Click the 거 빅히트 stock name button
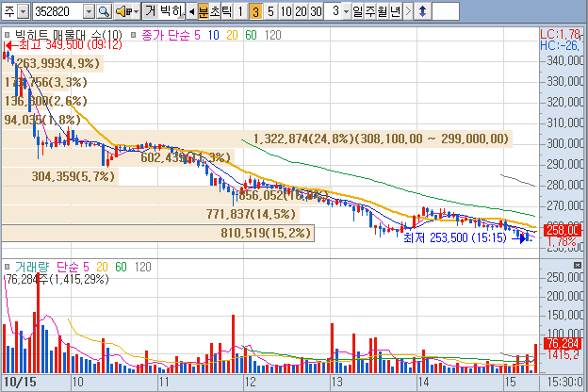Screen dimensions: 588x392 coord(164,11)
